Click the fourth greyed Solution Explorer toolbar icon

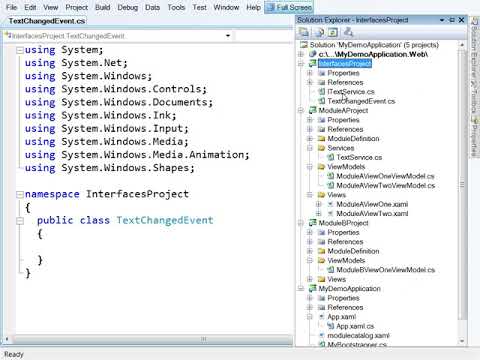348,32
